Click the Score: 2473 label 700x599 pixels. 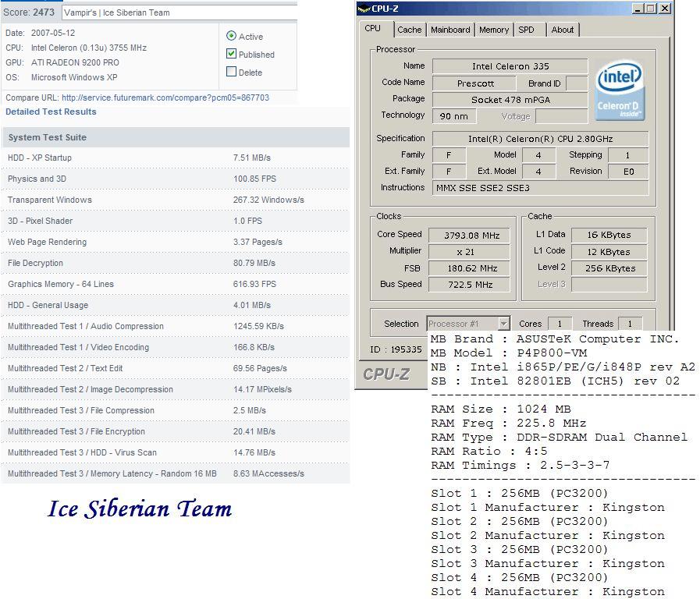pos(29,12)
